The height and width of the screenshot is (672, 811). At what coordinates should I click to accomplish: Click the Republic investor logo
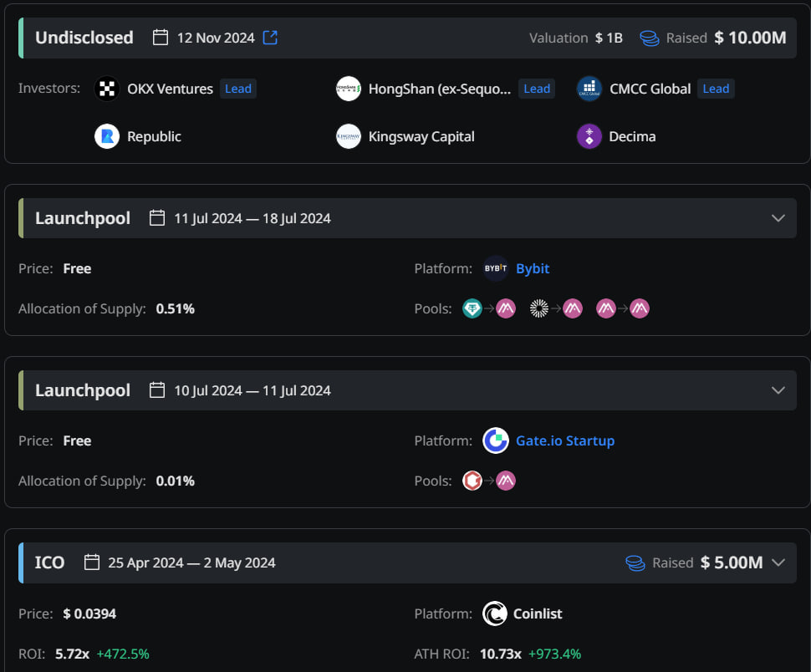(107, 136)
